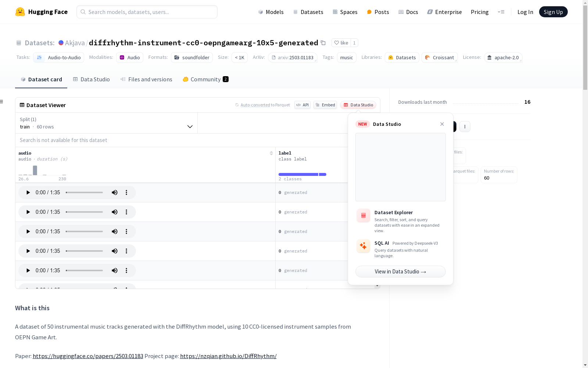Click the Dataset Explorer icon
Viewport: 588px width, 368px height.
(x=363, y=216)
